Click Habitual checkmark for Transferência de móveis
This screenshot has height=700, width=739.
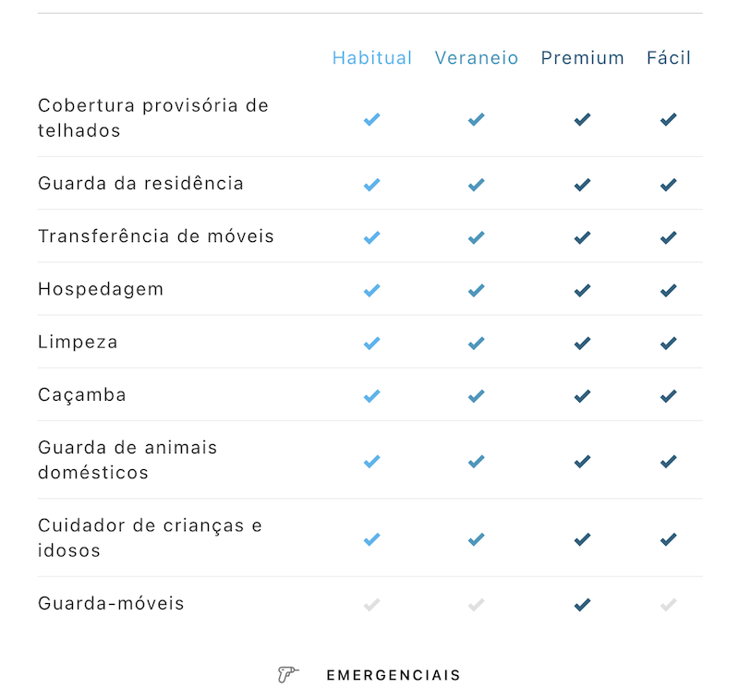372,237
